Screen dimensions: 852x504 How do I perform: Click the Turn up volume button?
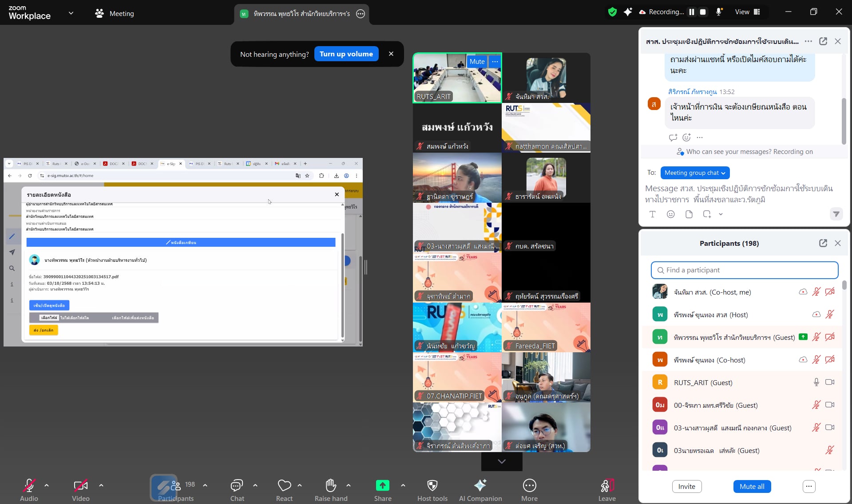346,54
